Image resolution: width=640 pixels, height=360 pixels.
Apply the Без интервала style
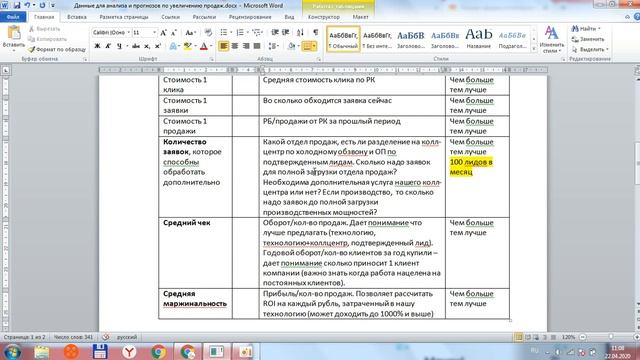[x=377, y=39]
